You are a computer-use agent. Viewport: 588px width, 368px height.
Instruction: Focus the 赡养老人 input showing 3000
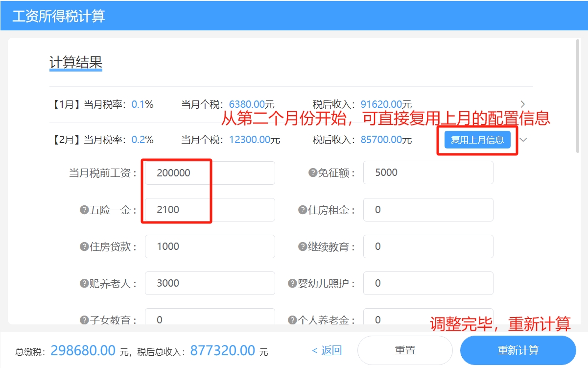tap(210, 283)
